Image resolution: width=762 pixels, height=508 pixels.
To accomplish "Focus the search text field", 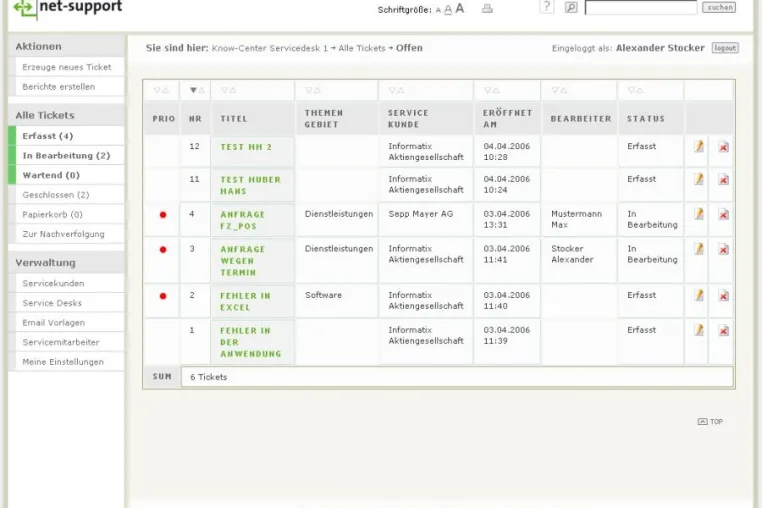I will point(641,7).
